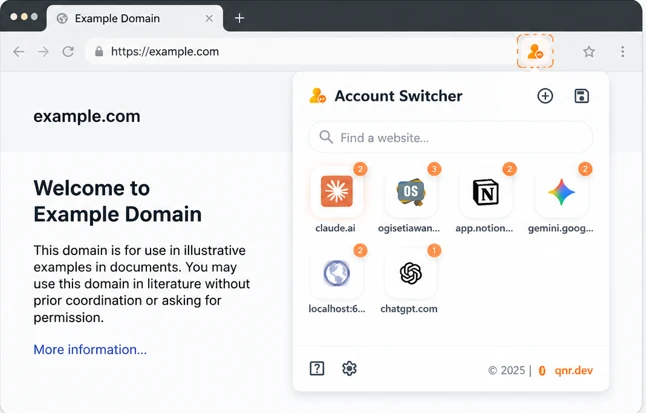Click the chatgpt.com label text

pyautogui.click(x=409, y=309)
